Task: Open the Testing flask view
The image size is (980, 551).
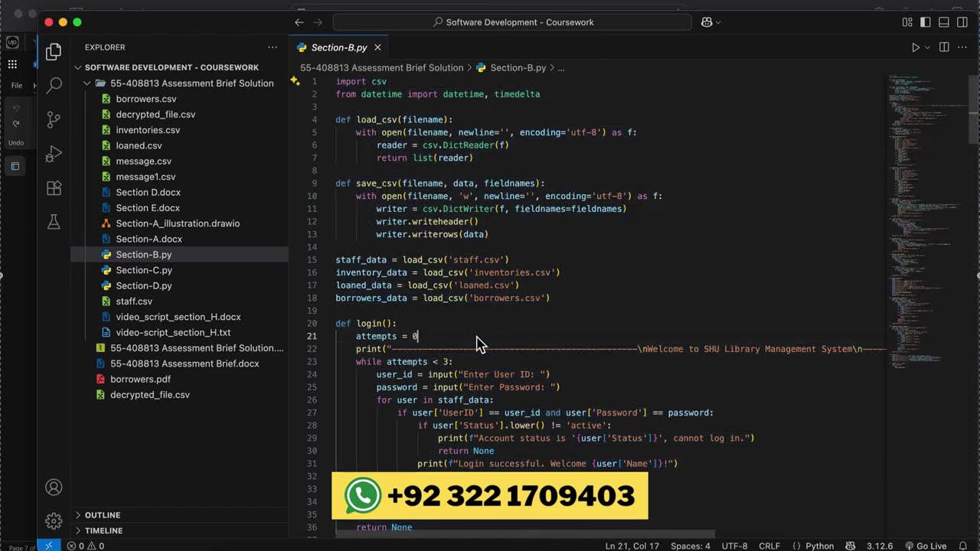Action: tap(54, 222)
